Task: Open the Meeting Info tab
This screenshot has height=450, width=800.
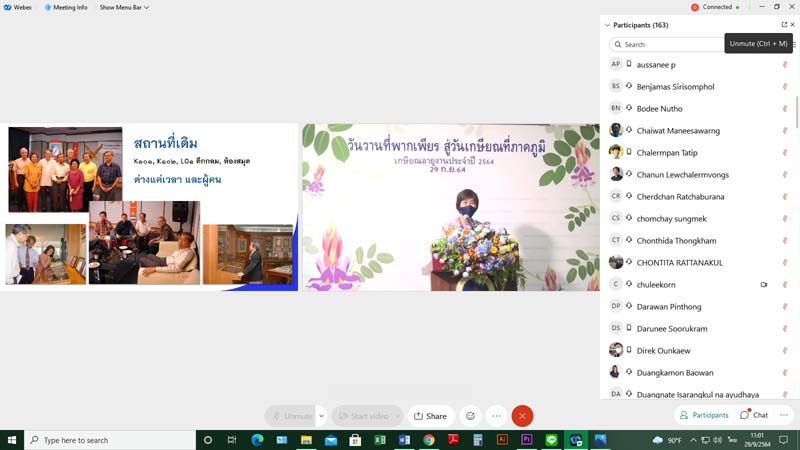Action: pos(66,7)
